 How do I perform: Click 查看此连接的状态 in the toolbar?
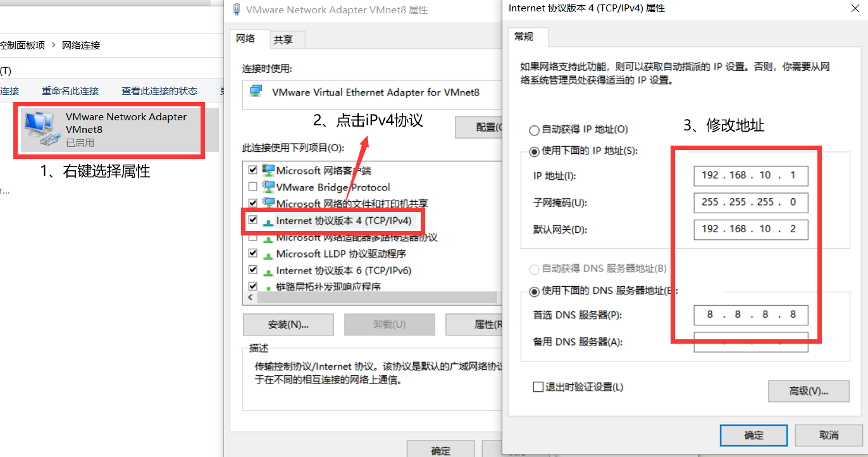(x=159, y=91)
